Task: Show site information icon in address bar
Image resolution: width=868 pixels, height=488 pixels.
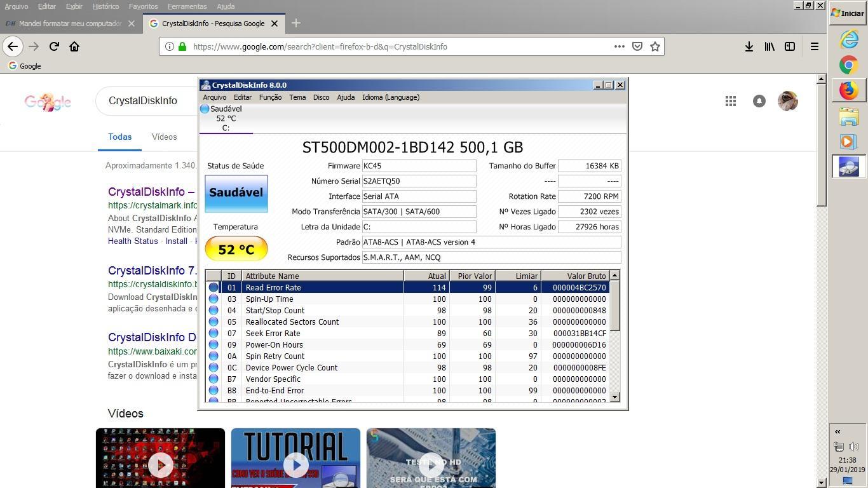Action: pyautogui.click(x=170, y=46)
